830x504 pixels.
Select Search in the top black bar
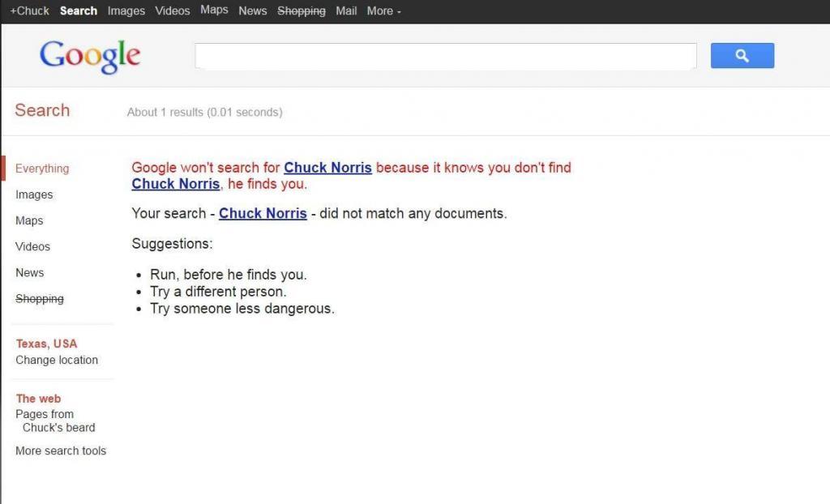click(x=79, y=11)
